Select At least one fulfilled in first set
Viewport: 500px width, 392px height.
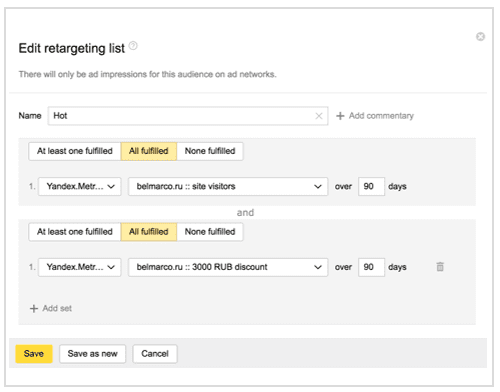coord(75,151)
